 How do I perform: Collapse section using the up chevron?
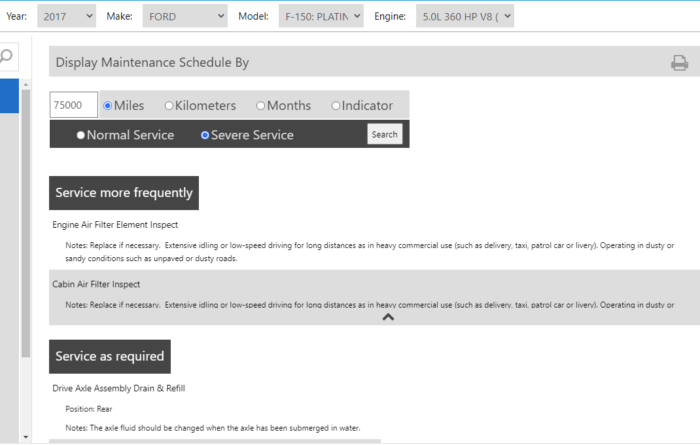coord(388,317)
